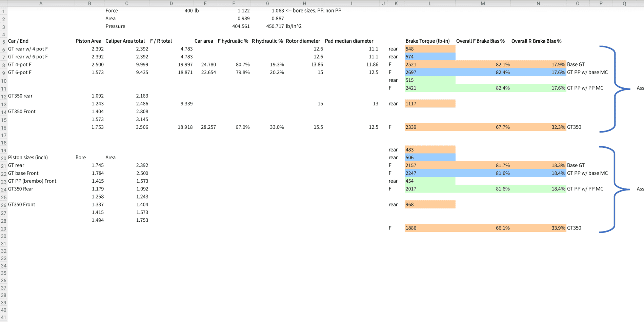Select the brake torque cell 1886
The width and height of the screenshot is (644, 322).
(430, 228)
